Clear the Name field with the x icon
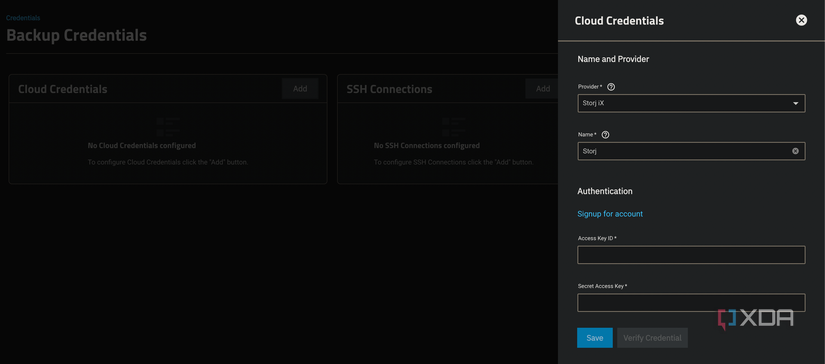Screen dimensions: 825x364 click(x=795, y=151)
